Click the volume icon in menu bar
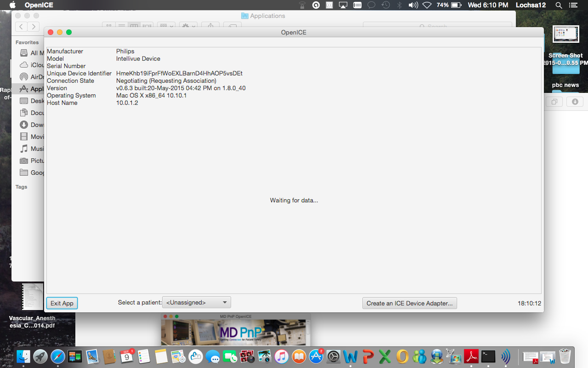Screen dimensions: 588x368 click(x=413, y=5)
